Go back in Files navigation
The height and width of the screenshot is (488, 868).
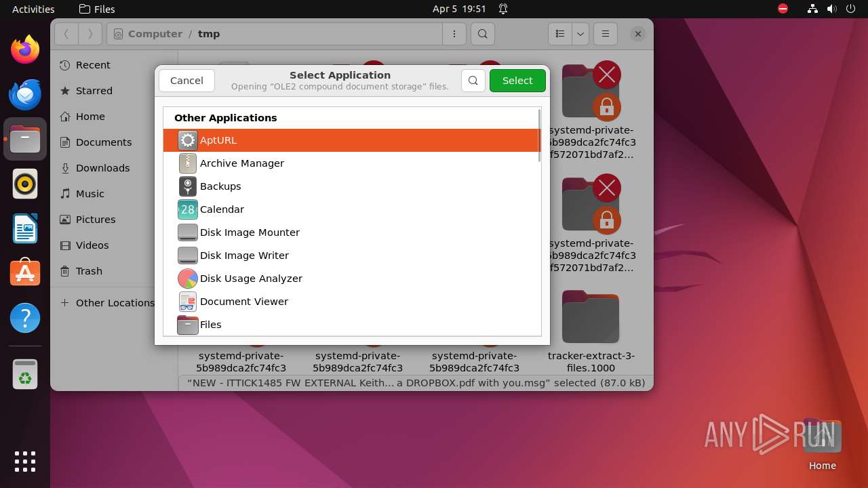(66, 34)
